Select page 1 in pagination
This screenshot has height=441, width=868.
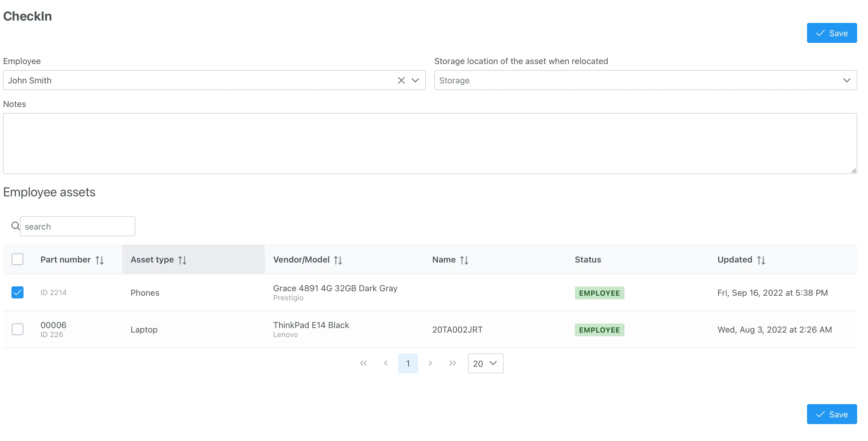(x=408, y=363)
